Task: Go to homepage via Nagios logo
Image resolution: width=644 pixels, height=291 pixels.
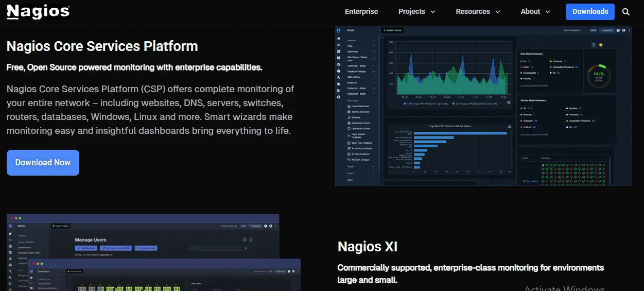Action: pyautogui.click(x=38, y=12)
